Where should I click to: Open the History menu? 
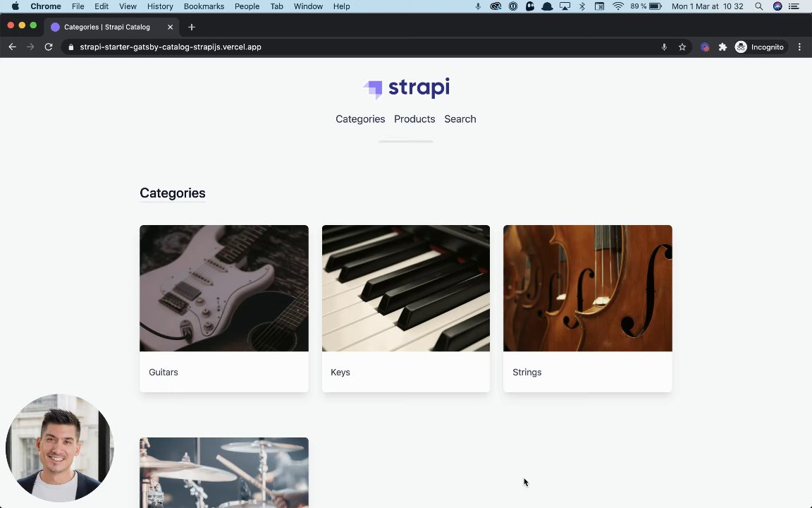160,6
